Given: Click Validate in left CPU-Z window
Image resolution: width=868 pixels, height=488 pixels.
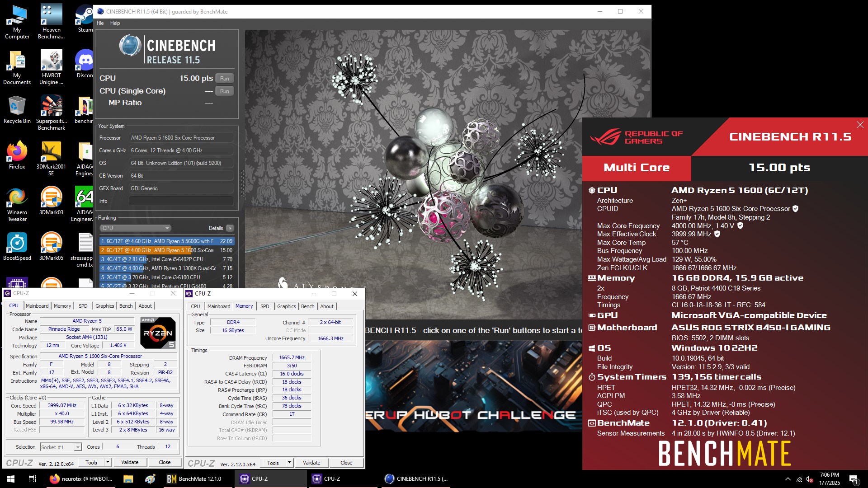Looking at the screenshot, I should (x=130, y=462).
